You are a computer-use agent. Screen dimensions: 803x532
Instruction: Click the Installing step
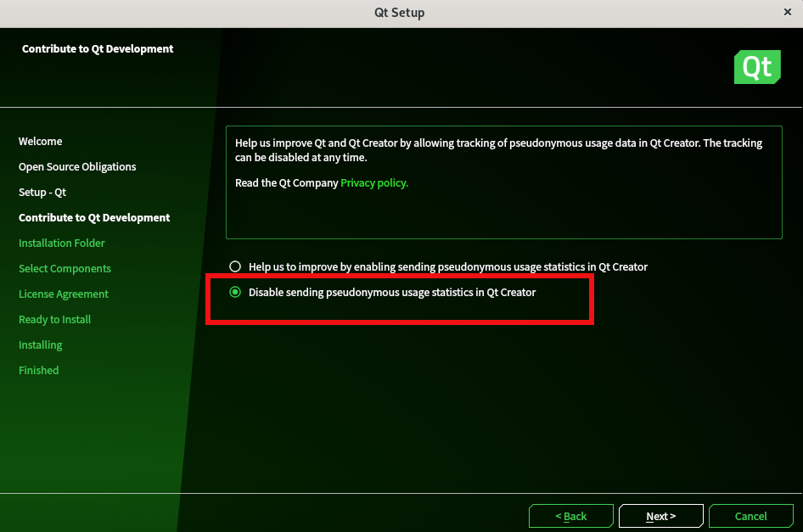41,345
